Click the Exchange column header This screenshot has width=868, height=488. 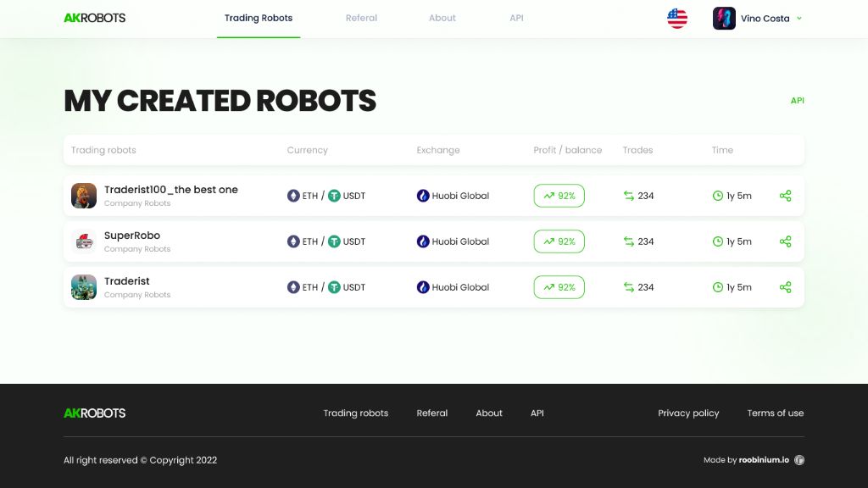coord(438,150)
